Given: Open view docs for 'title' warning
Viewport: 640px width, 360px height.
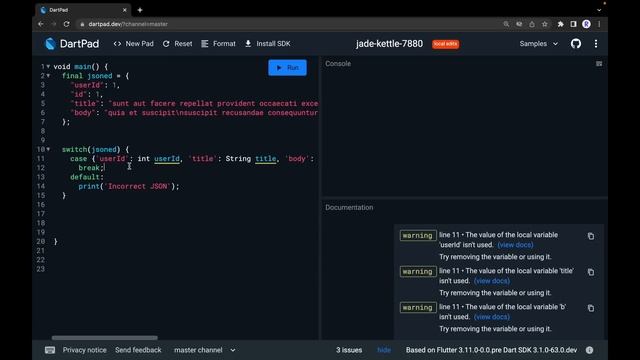Looking at the screenshot, I should (491, 281).
